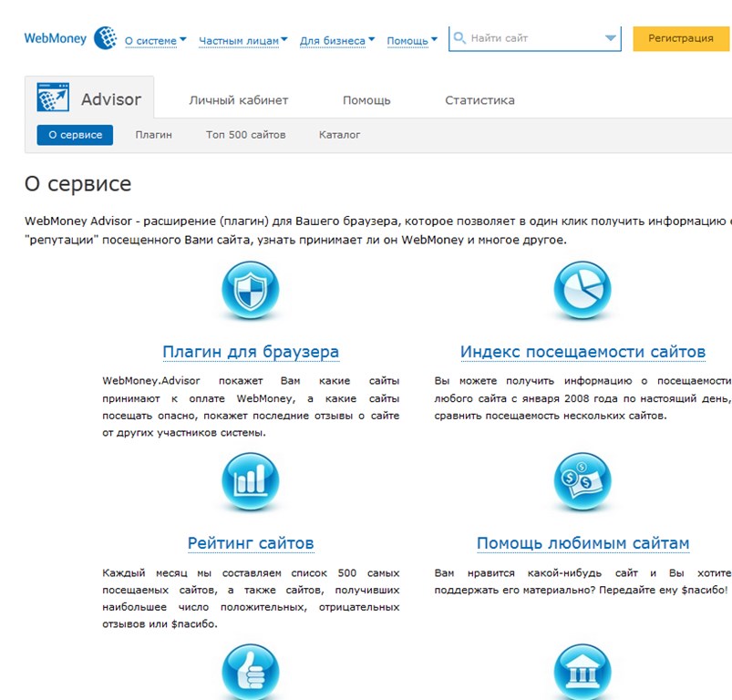
Task: Open the Частным лицам dropdown menu
Action: 242,40
